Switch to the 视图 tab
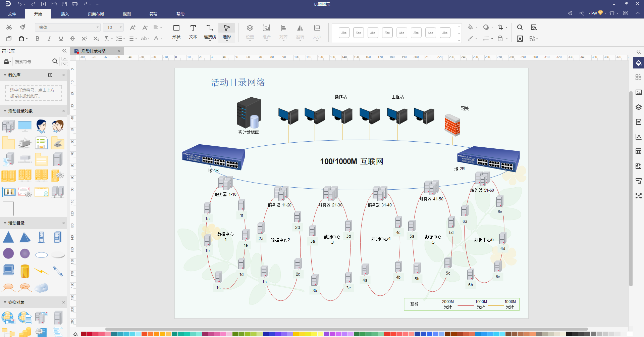644x337 pixels. pyautogui.click(x=127, y=14)
